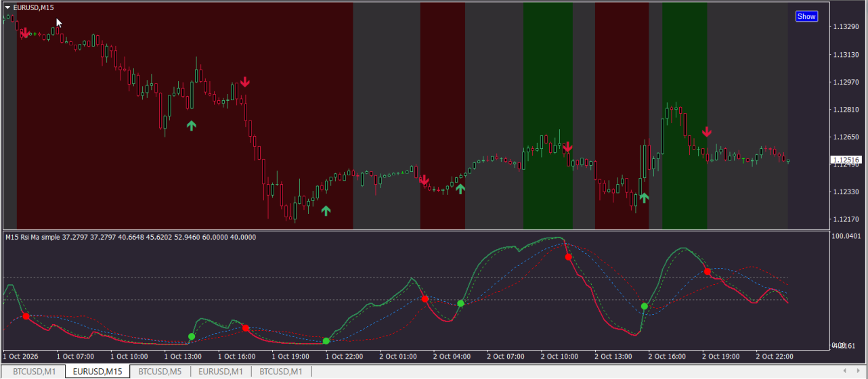
Task: Select red sell arrow near 2 Oct 19:00
Action: click(706, 131)
